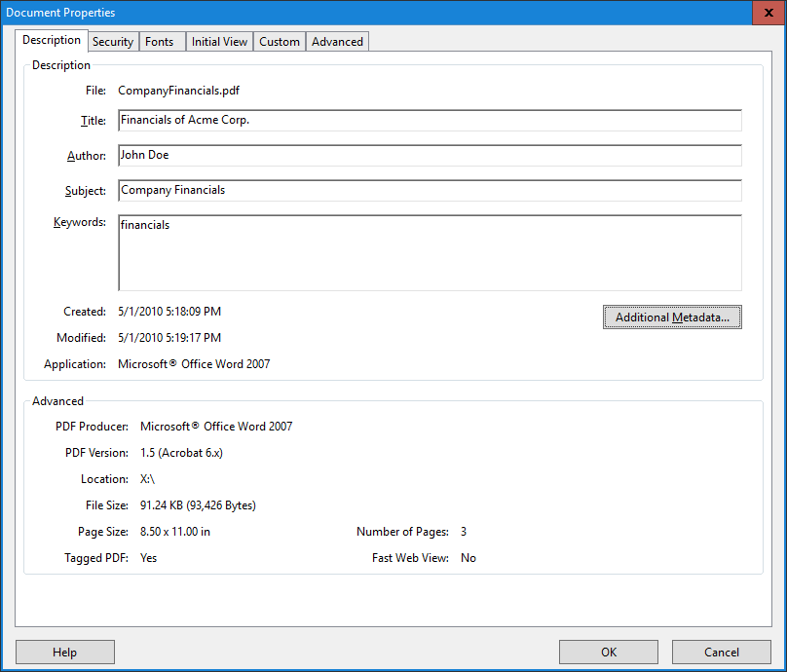This screenshot has height=672, width=787.
Task: Click inside the Title input field
Action: click(x=429, y=120)
